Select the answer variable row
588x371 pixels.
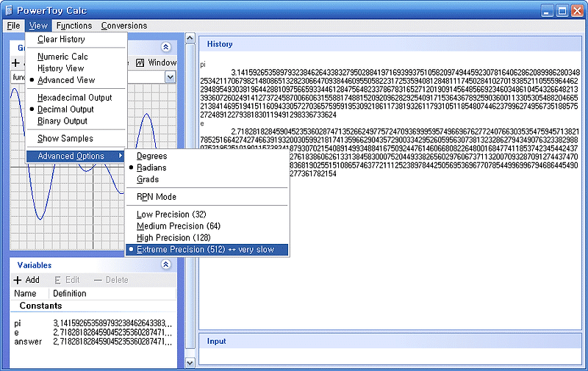[93, 342]
